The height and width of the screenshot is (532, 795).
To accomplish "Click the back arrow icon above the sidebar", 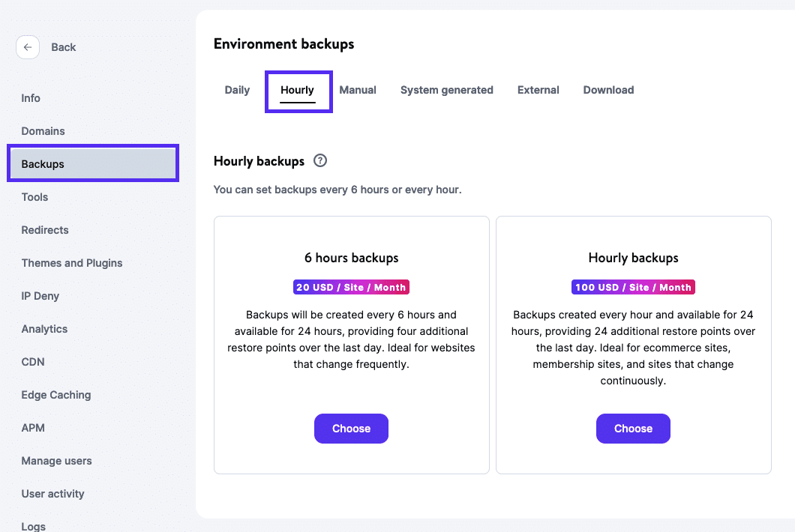I will tap(27, 46).
